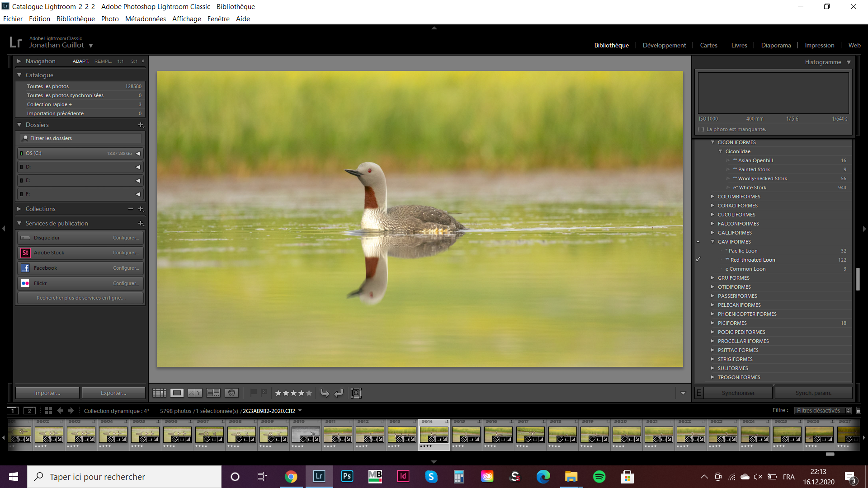Switch to Loupe view mode

click(177, 393)
